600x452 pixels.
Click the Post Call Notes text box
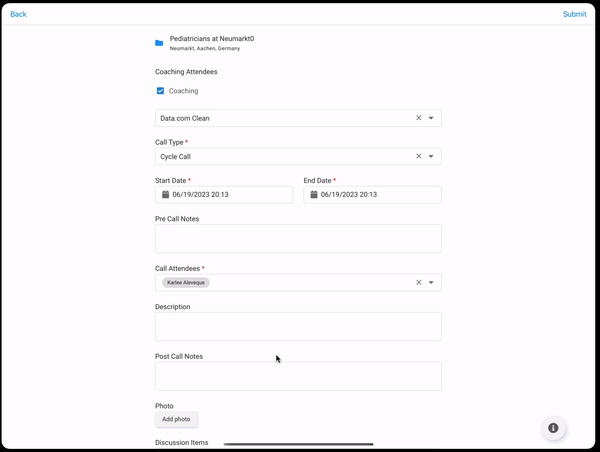point(298,376)
